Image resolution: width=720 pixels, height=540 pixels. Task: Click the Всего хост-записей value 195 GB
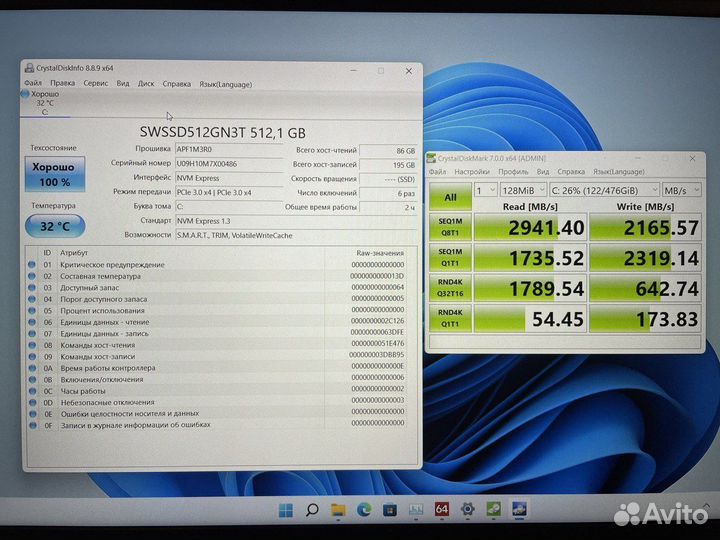tap(388, 165)
